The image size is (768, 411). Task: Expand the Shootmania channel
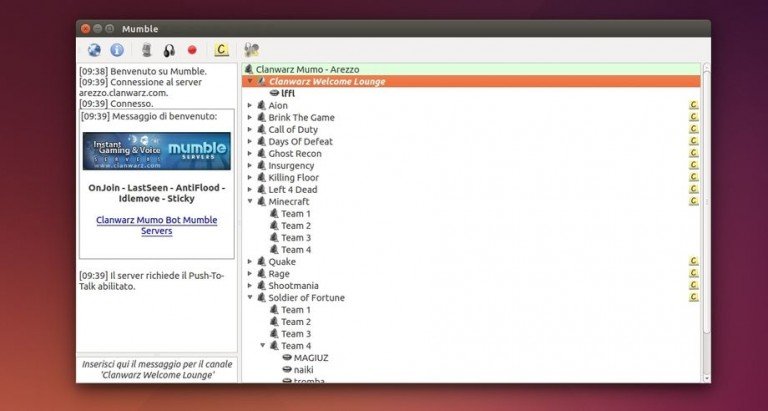(250, 285)
